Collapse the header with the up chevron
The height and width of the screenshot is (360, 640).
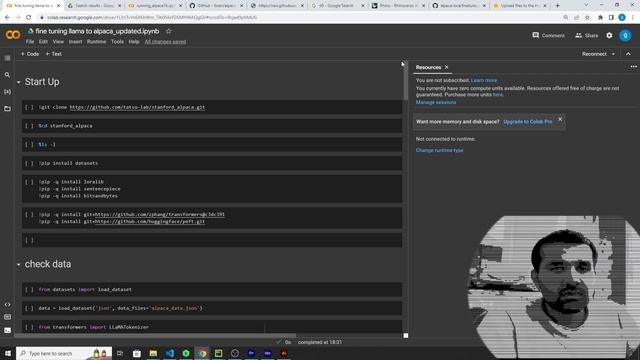(x=628, y=54)
